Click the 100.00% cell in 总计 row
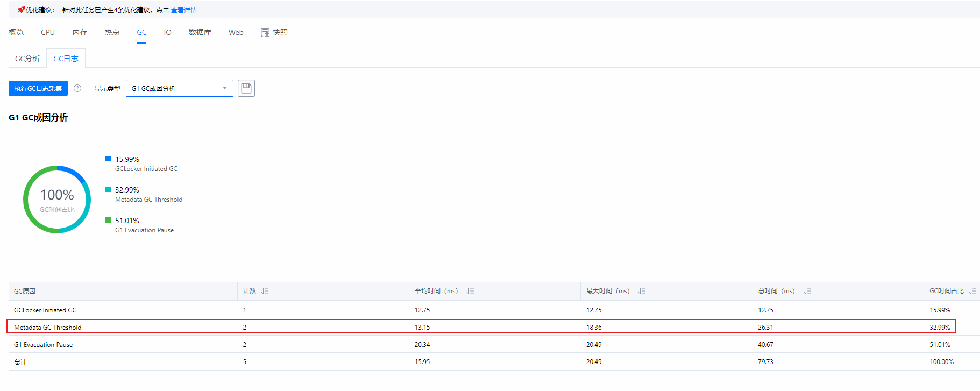This screenshot has width=980, height=391. coord(942,362)
